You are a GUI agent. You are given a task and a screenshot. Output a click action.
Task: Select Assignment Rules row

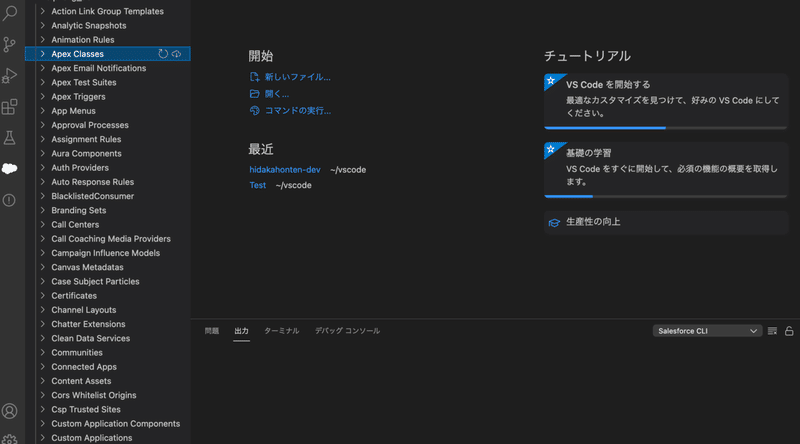click(108, 139)
